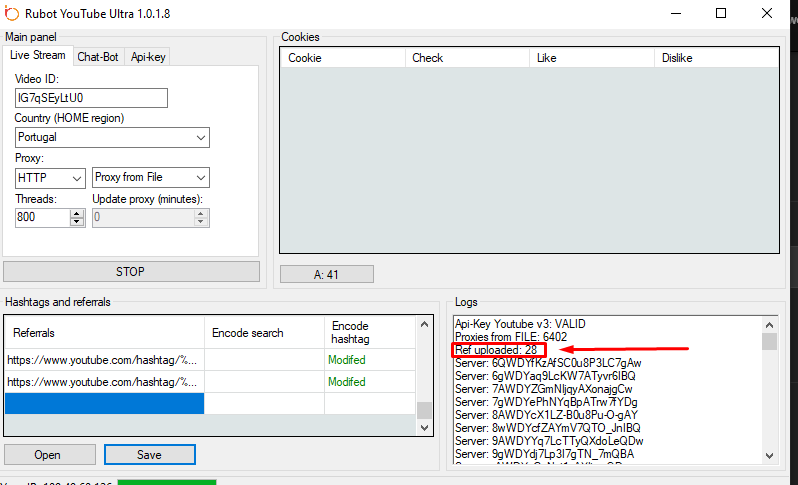Maximize the Rubot YouTube Ultra window

coord(721,13)
